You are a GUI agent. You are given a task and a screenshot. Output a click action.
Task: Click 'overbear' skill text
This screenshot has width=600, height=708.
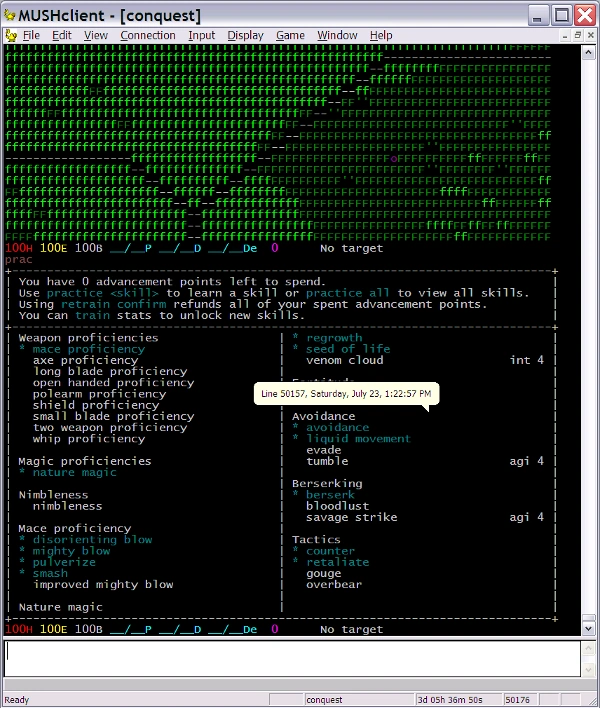(334, 585)
